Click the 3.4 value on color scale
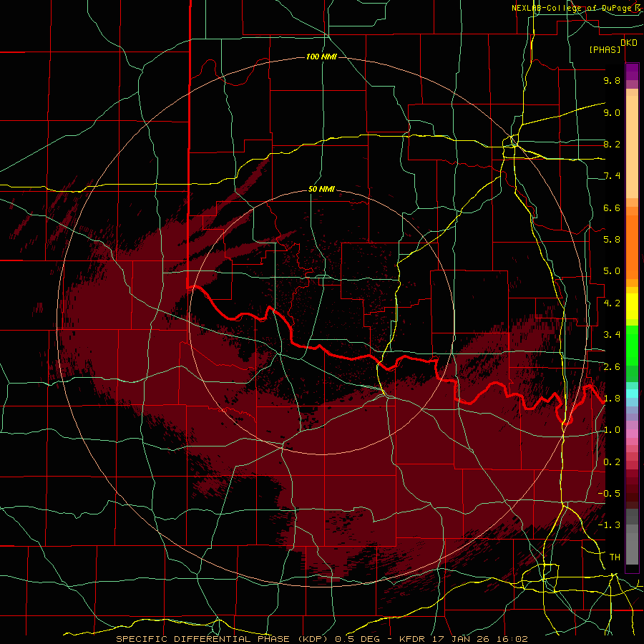 (612, 335)
